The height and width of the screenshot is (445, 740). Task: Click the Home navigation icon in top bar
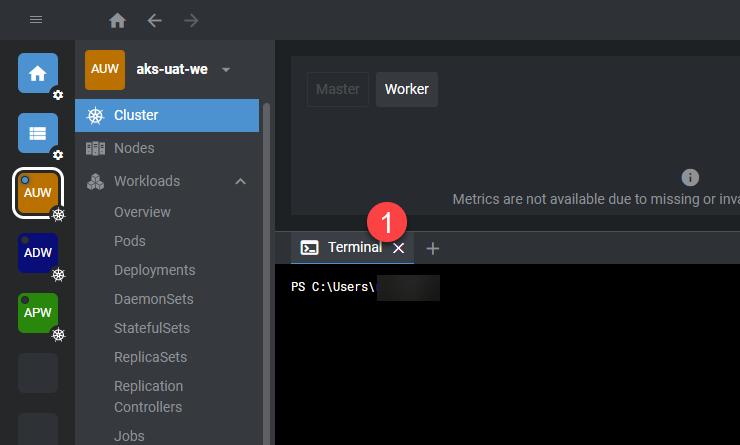pyautogui.click(x=118, y=20)
